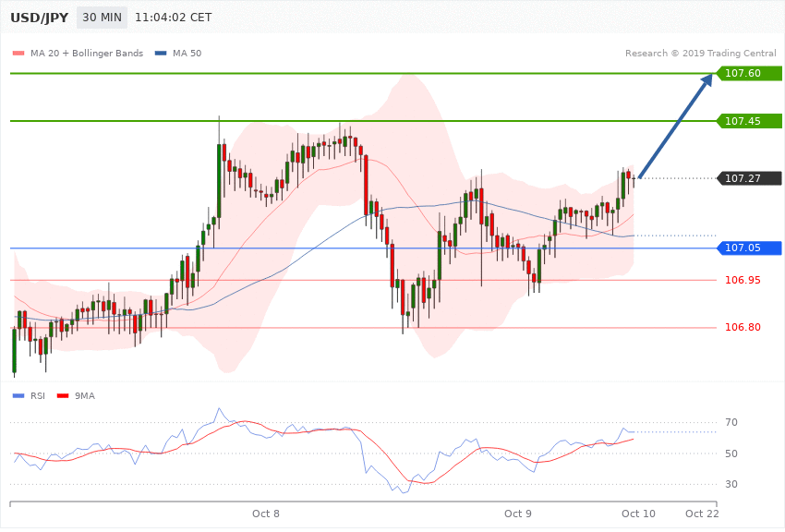The height and width of the screenshot is (532, 785).
Task: Click the 106.80 support level label
Action: point(743,327)
